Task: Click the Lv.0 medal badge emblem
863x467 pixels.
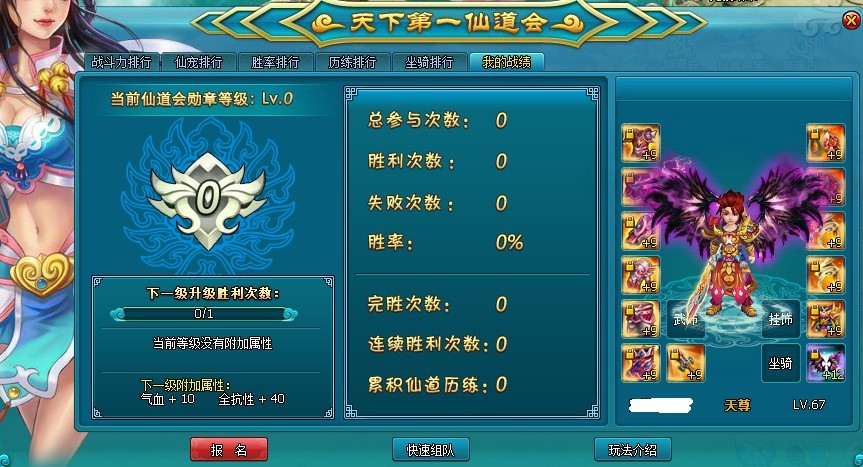Action: coord(207,200)
